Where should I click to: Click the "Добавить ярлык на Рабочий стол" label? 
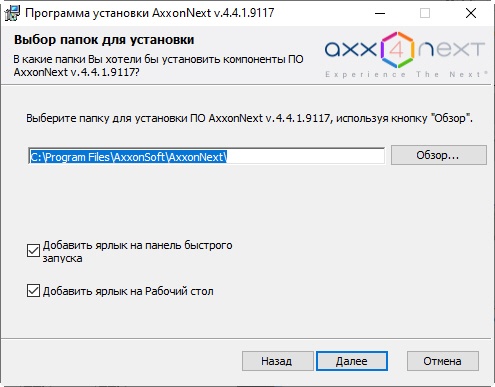tap(128, 291)
